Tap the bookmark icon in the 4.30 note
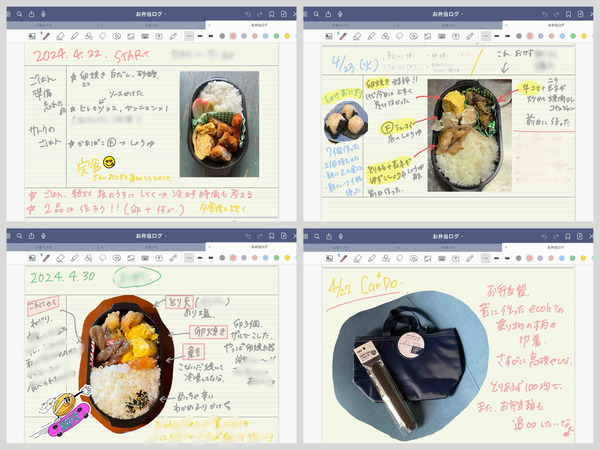 [x=271, y=236]
